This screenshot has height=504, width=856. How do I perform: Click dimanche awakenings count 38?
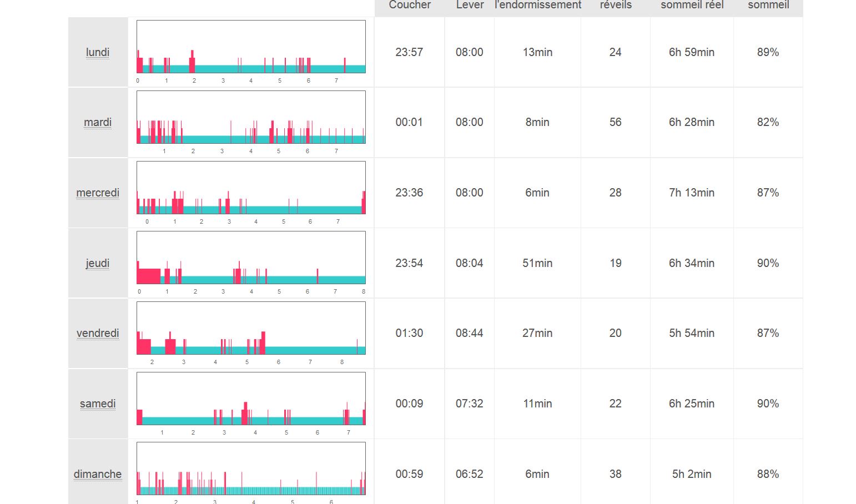tap(615, 474)
